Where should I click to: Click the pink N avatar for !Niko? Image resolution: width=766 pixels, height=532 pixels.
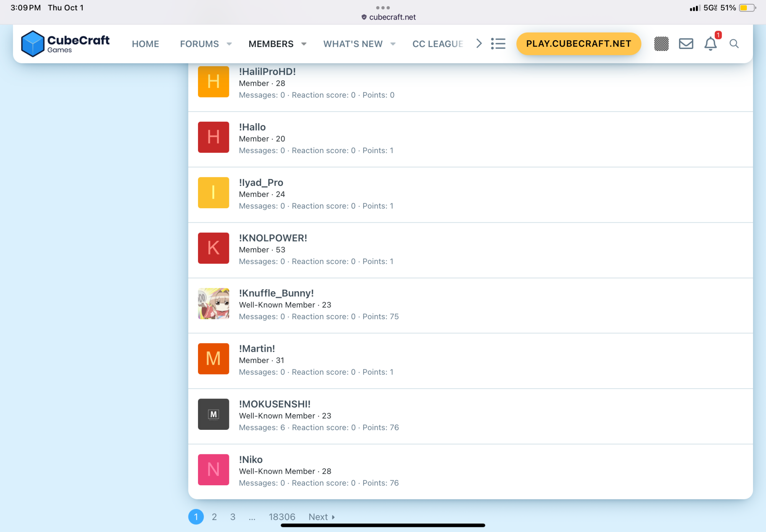pyautogui.click(x=213, y=470)
